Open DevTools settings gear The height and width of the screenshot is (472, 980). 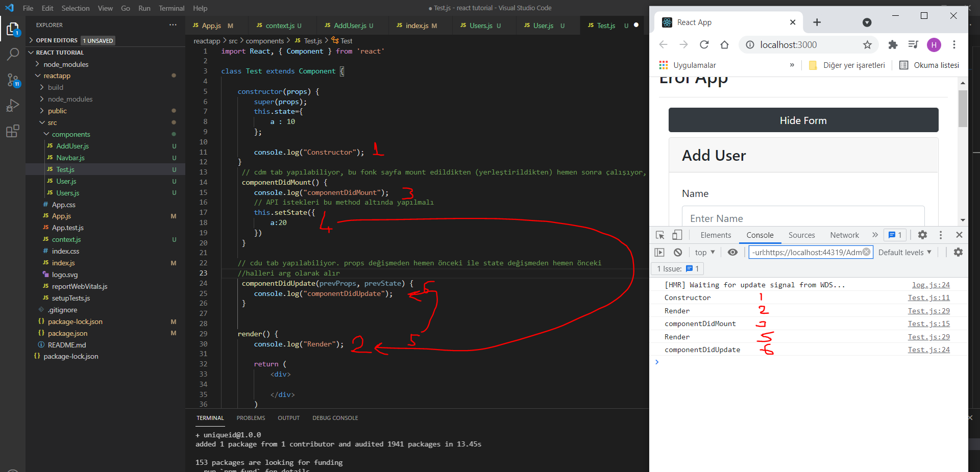click(922, 235)
